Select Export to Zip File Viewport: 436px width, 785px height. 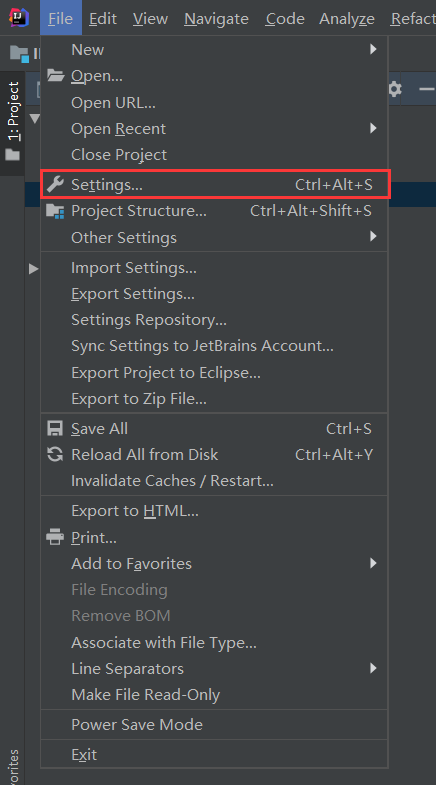click(214, 399)
